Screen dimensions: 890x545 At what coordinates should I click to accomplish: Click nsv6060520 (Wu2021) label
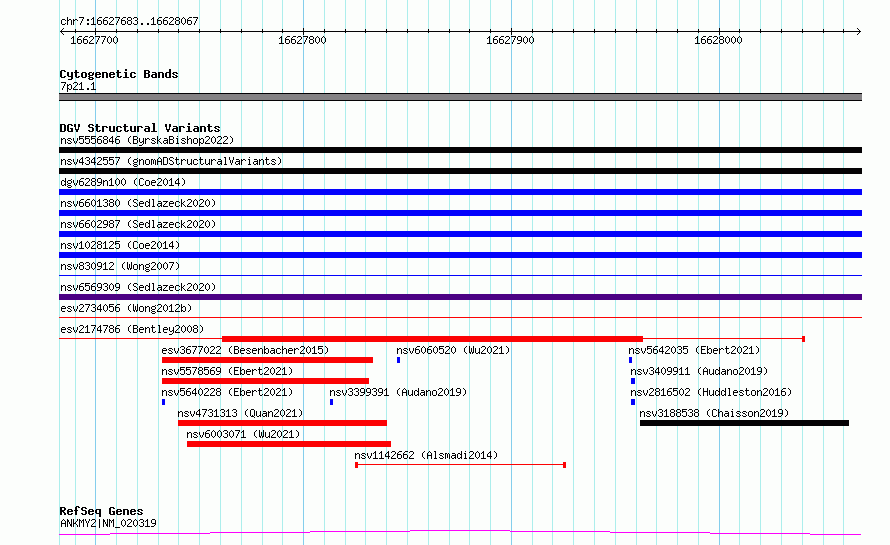click(453, 350)
